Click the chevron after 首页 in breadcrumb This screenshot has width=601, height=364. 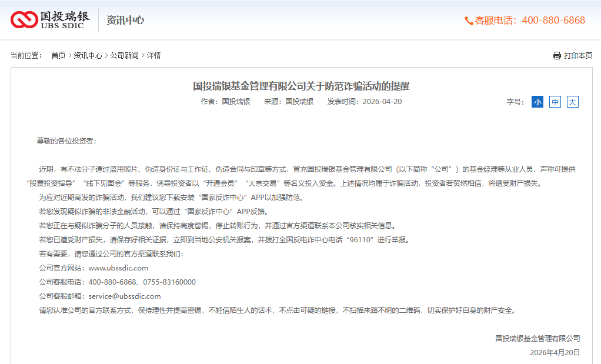(x=70, y=56)
